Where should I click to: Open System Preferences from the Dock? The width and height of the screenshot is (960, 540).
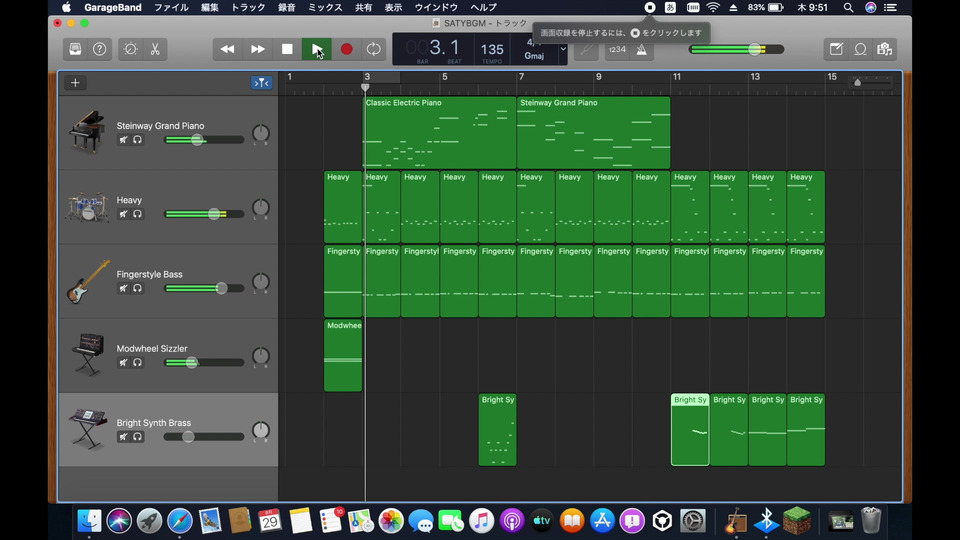[692, 521]
